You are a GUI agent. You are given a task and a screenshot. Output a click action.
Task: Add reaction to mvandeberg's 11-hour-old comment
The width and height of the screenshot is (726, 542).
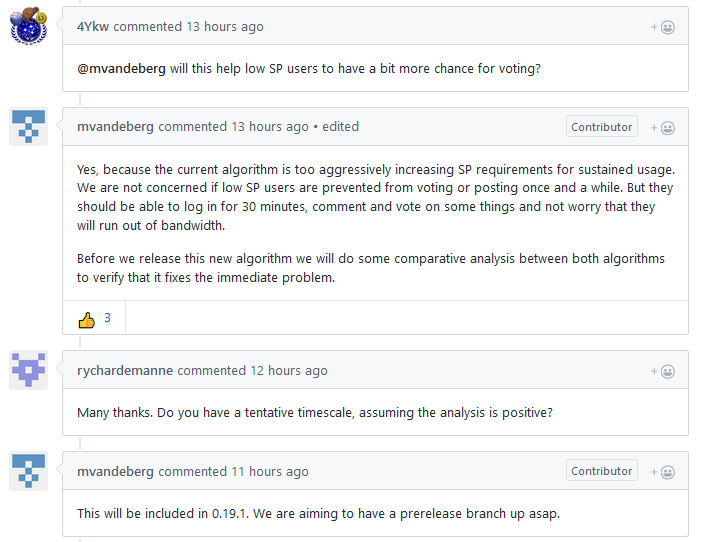(x=663, y=472)
